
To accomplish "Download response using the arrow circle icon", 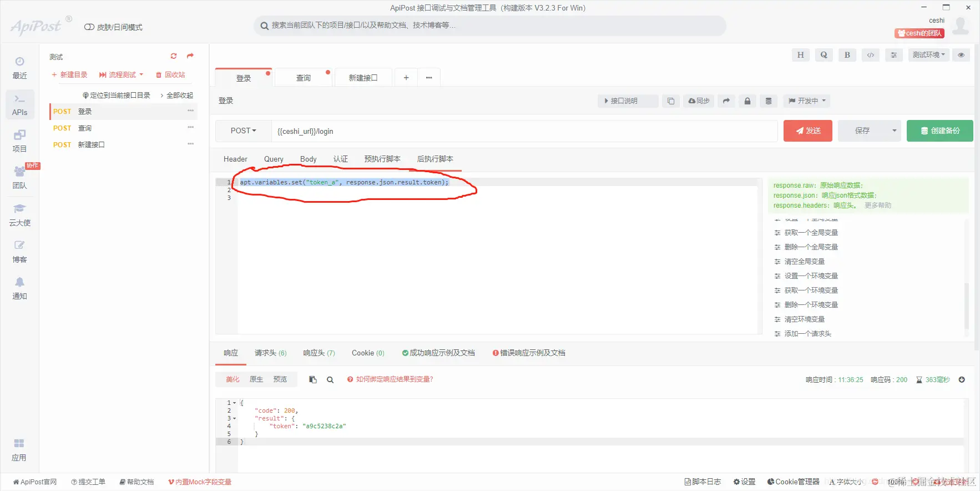I will (962, 380).
